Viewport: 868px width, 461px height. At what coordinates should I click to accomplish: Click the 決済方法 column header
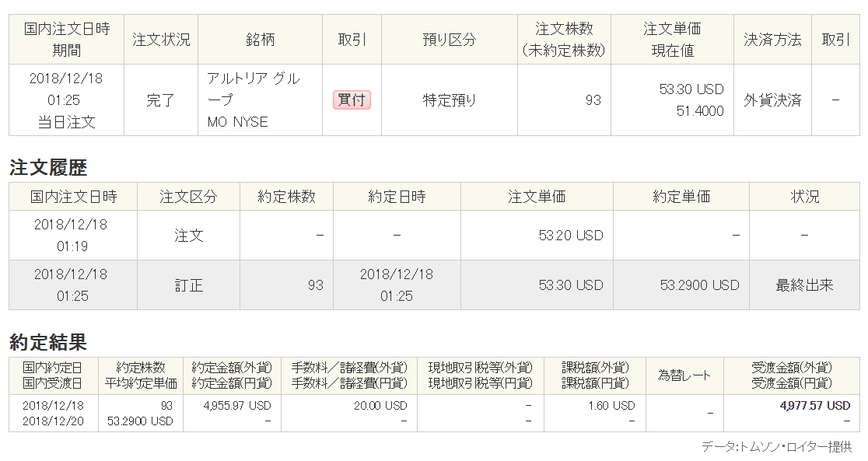(x=772, y=40)
